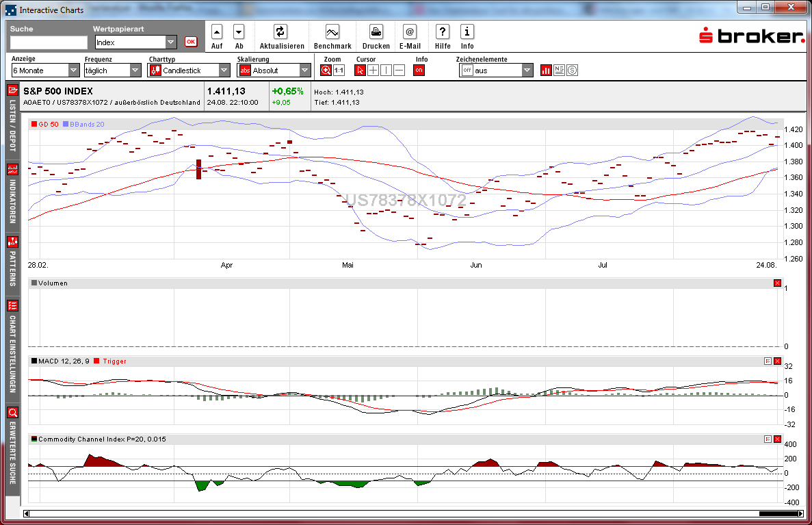This screenshot has height=525, width=812.
Task: Open the top toolbar Info icon
Action: click(467, 32)
